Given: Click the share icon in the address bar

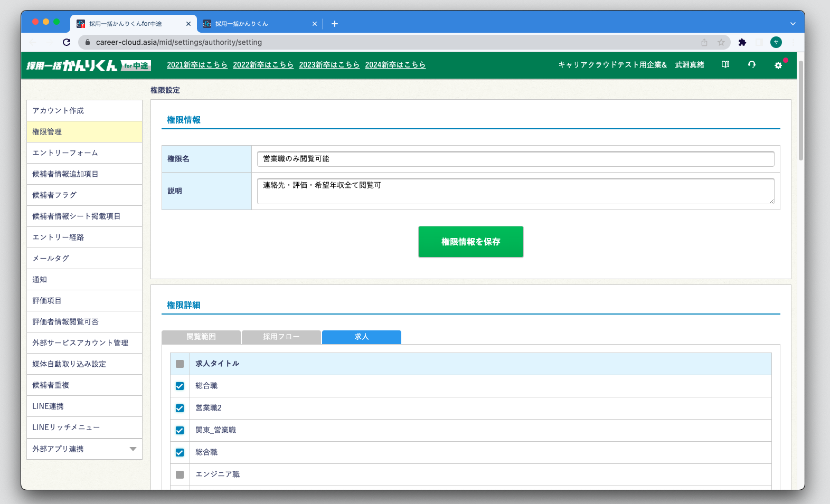Looking at the screenshot, I should coord(704,42).
